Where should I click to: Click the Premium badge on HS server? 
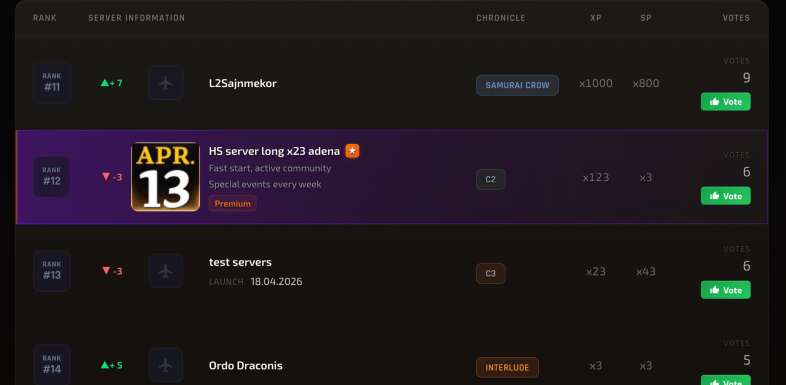(x=233, y=204)
